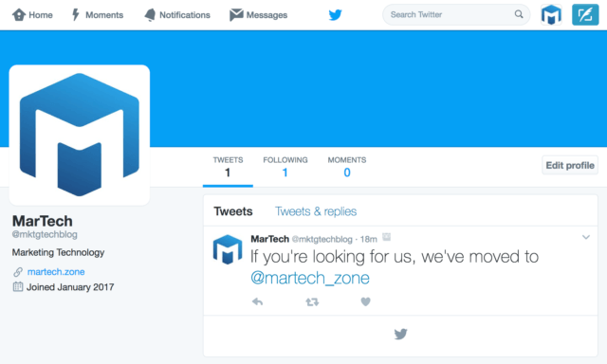The image size is (607, 364).
Task: Open the Home nav item
Action: [x=32, y=15]
